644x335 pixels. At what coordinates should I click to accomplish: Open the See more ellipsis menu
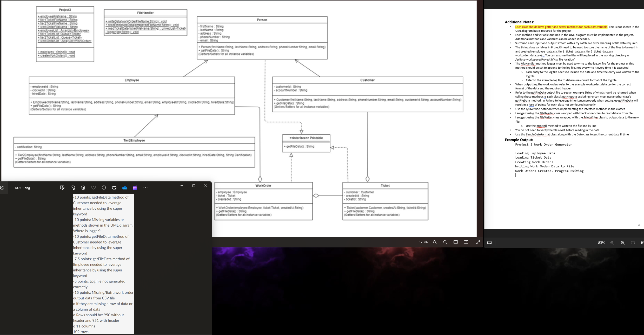click(145, 188)
